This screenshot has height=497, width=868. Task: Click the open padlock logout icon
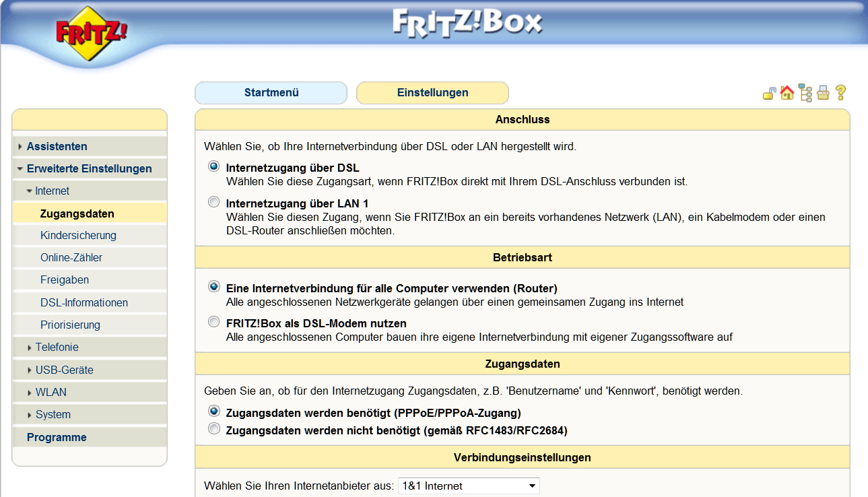point(769,93)
